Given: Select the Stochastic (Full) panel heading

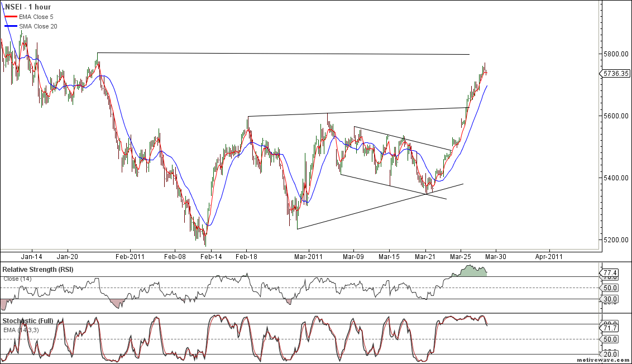Looking at the screenshot, I should click(28, 321).
